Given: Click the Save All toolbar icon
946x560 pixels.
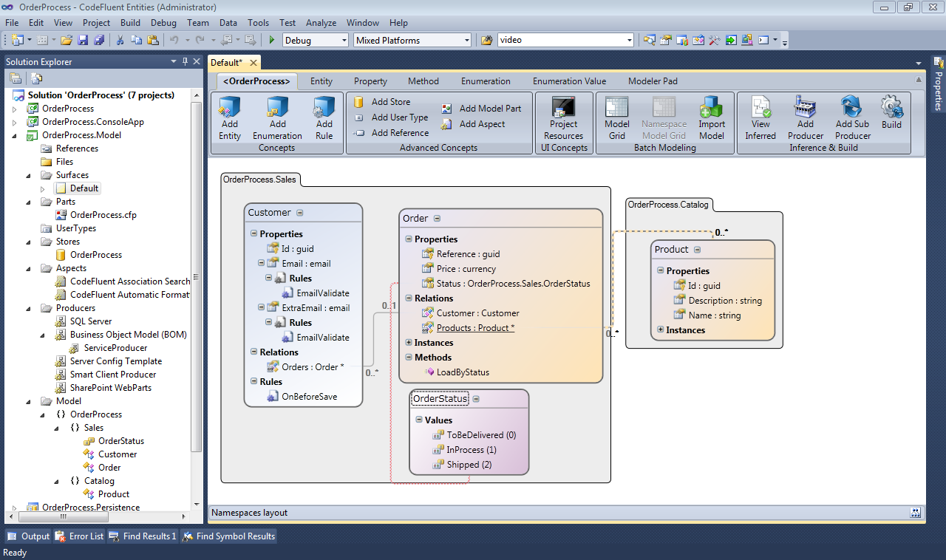Looking at the screenshot, I should point(98,40).
